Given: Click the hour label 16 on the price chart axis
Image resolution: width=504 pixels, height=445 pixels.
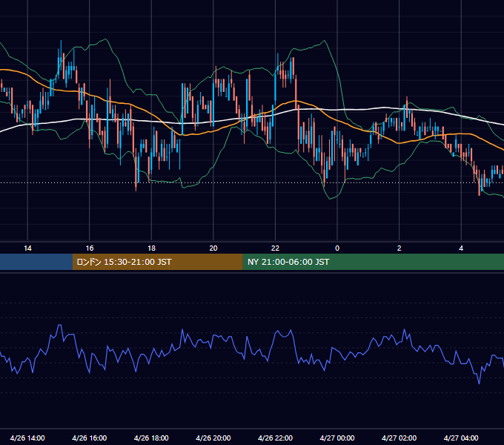Looking at the screenshot, I should click(x=90, y=248).
